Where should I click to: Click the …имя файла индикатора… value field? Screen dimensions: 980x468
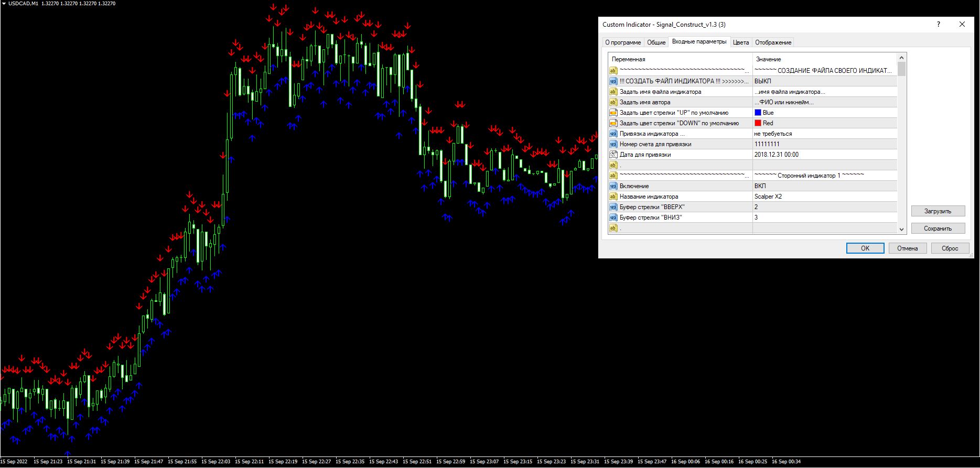[825, 92]
